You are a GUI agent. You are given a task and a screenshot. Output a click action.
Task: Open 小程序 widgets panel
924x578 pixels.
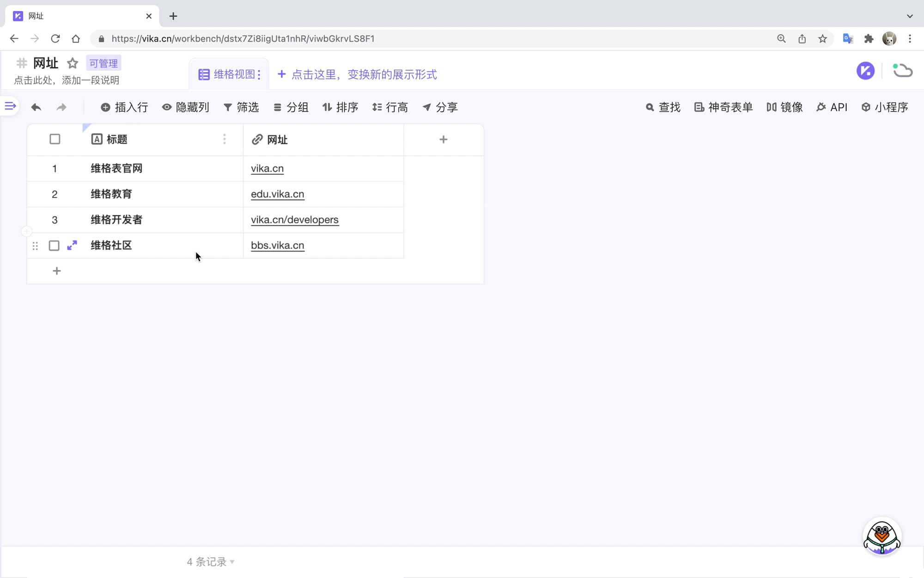885,107
